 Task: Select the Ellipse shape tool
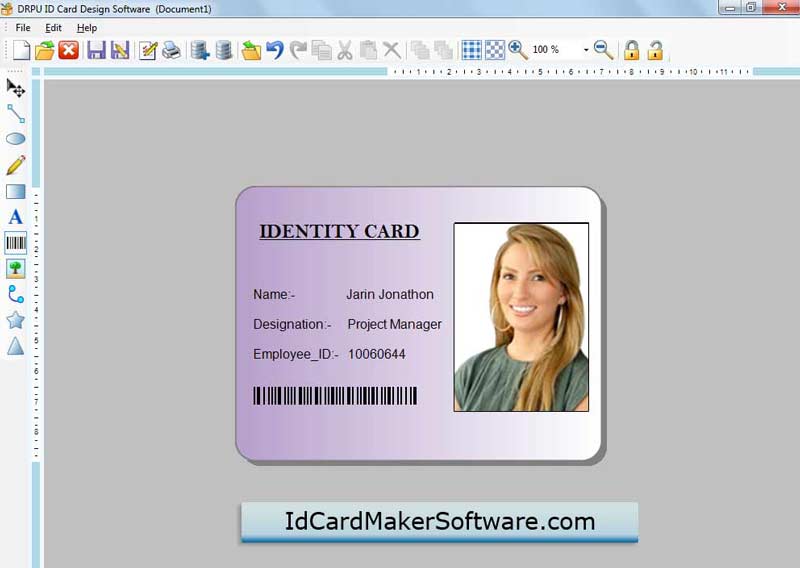pos(16,139)
